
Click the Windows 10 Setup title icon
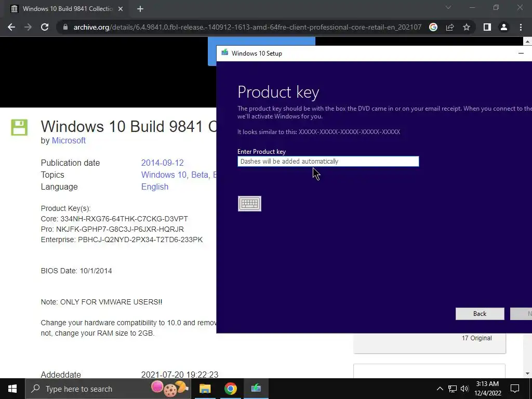(224, 52)
